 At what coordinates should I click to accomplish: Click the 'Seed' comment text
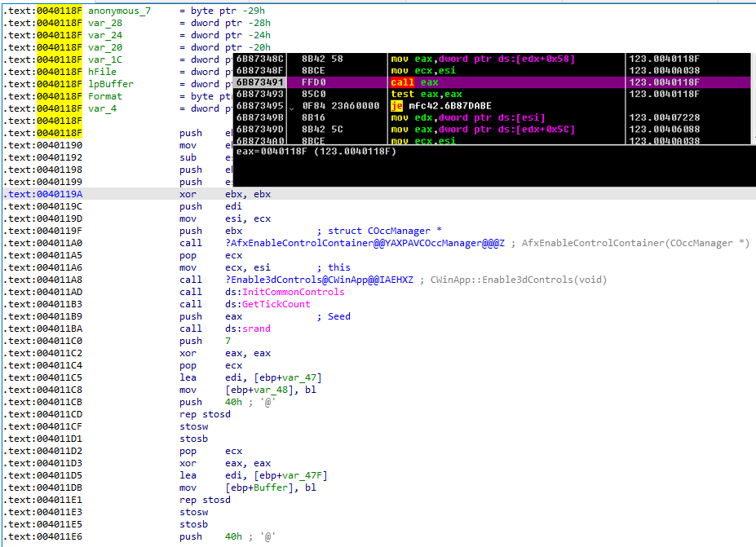[339, 316]
